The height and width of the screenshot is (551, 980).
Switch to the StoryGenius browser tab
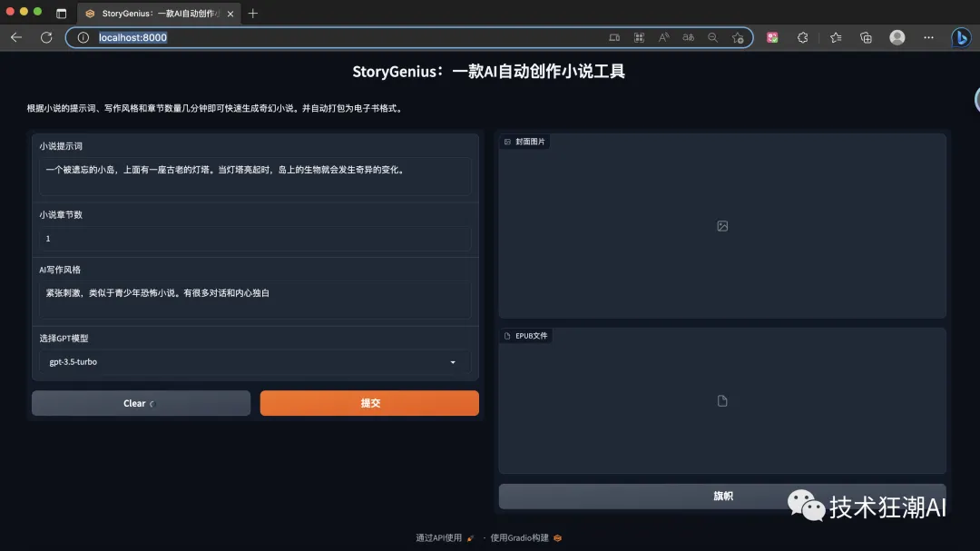(150, 14)
